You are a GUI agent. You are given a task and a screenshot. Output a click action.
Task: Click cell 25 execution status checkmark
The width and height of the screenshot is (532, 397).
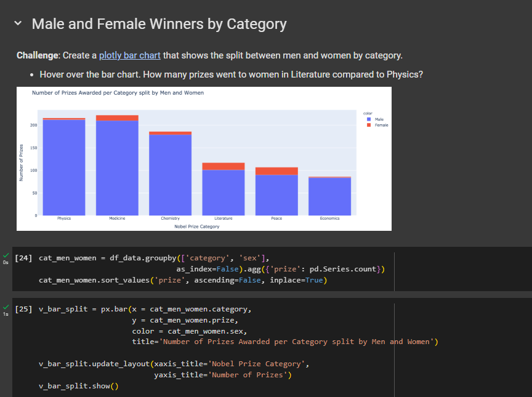(6, 307)
